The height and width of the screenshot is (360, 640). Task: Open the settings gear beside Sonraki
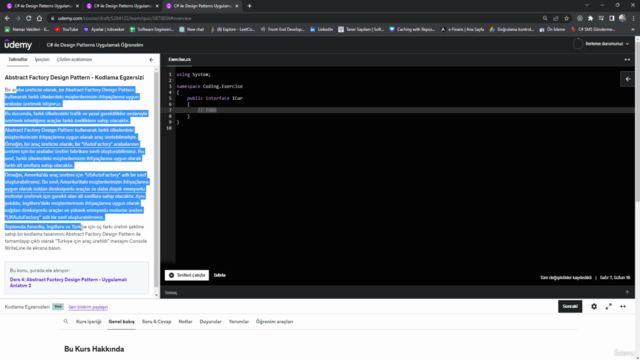[594, 307]
